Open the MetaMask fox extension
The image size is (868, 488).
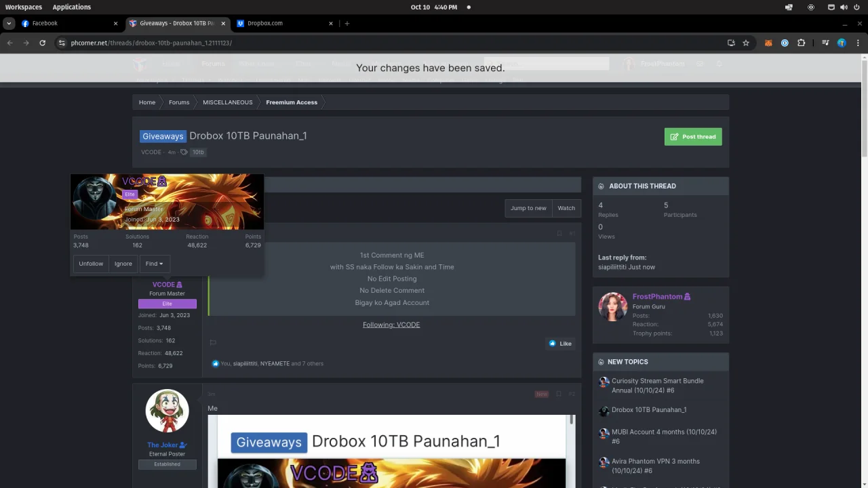click(x=768, y=43)
